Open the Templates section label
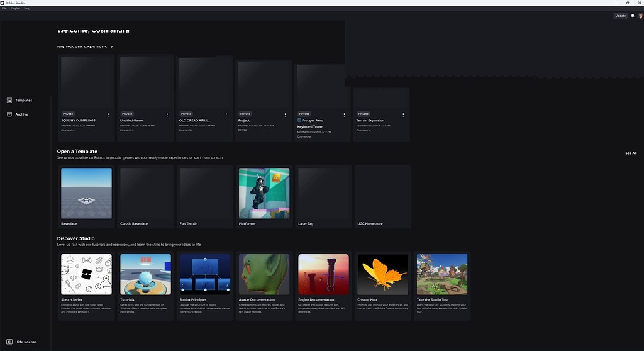644x351 pixels. (x=24, y=100)
